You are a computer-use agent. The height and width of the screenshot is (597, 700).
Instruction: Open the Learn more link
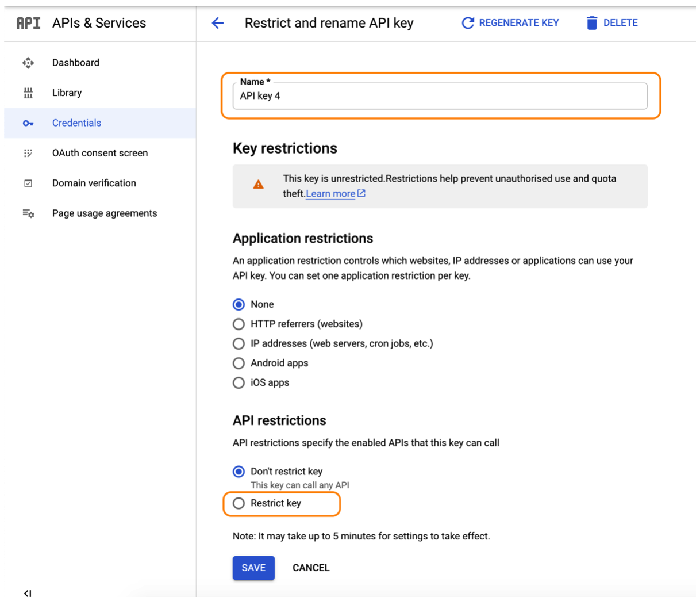(330, 194)
